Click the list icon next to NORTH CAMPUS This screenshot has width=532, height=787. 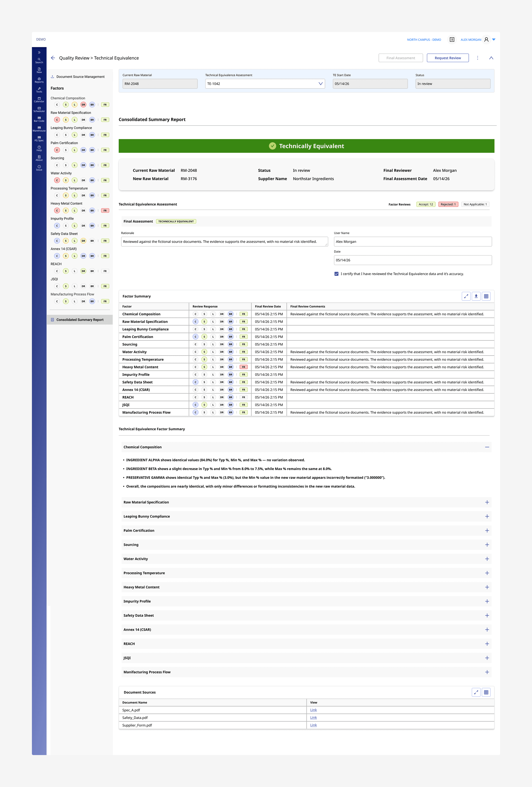(452, 40)
